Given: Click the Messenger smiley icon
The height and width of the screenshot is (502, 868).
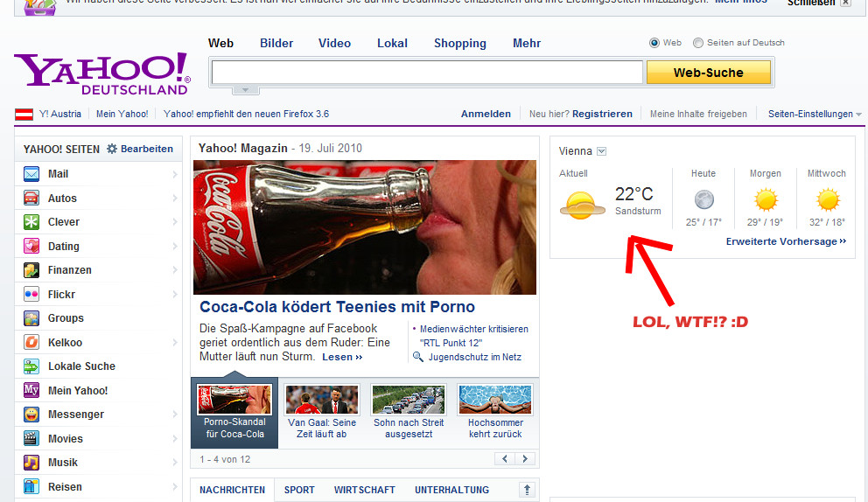Looking at the screenshot, I should click(x=31, y=415).
